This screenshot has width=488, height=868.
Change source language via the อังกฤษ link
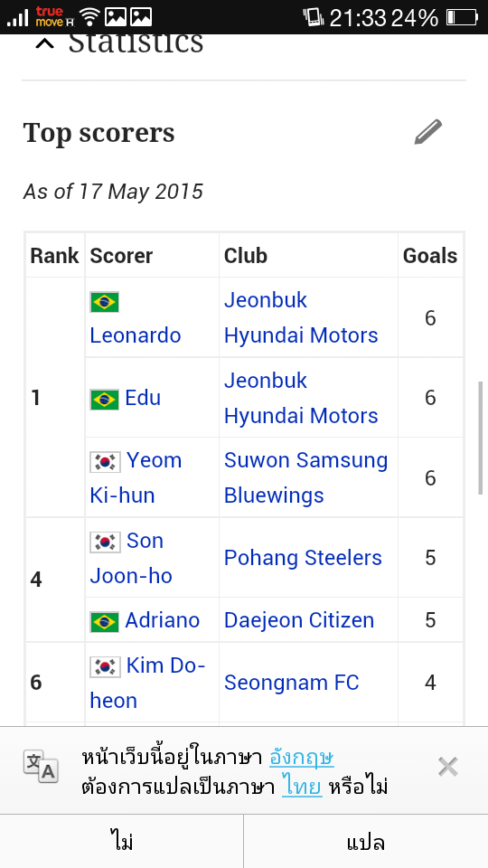pyautogui.click(x=302, y=758)
